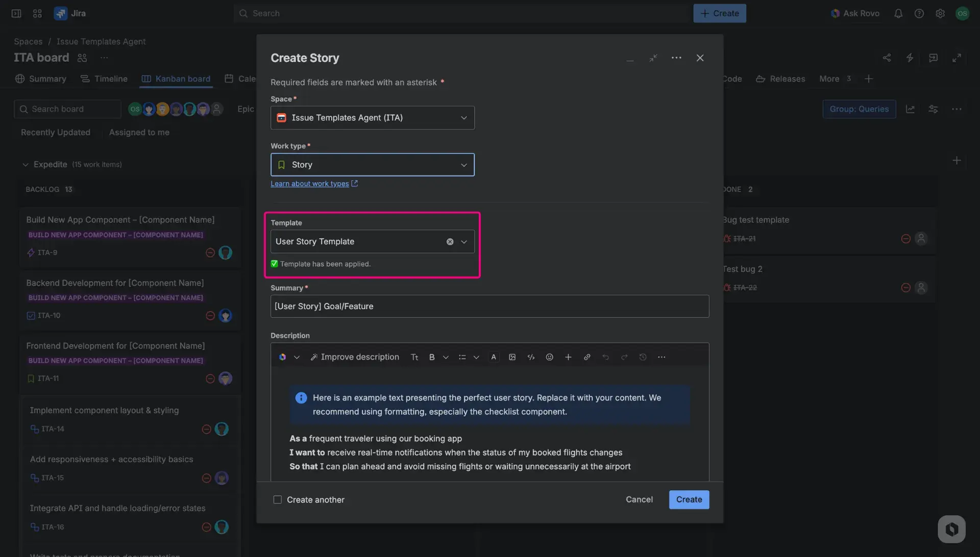The image size is (980, 557).
Task: Click the Summary input field
Action: pos(489,306)
